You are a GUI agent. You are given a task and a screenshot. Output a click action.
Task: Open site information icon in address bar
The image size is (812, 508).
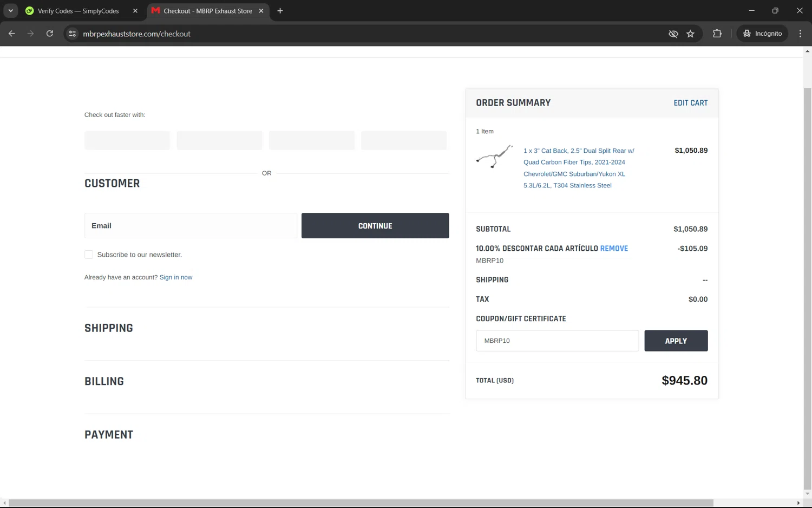pyautogui.click(x=72, y=34)
